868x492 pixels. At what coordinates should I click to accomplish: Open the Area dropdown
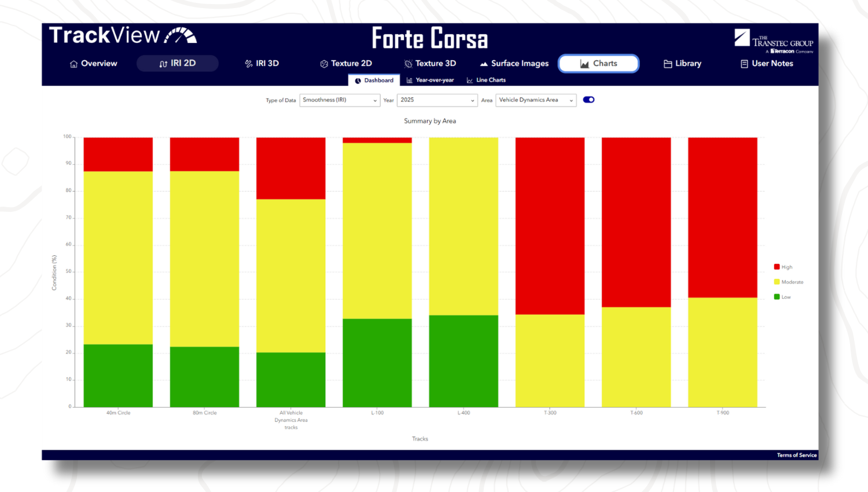[536, 100]
